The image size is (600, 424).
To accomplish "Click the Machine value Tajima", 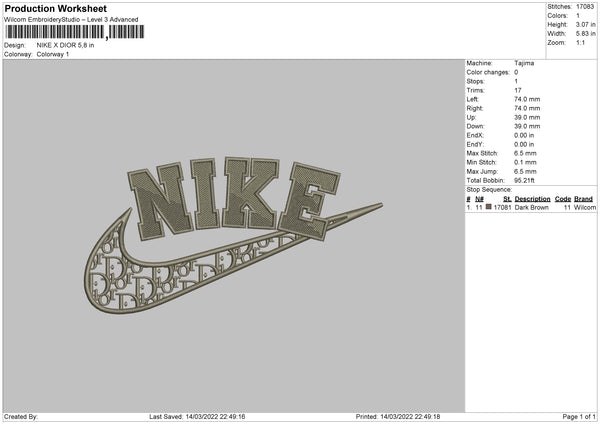I will [x=524, y=63].
